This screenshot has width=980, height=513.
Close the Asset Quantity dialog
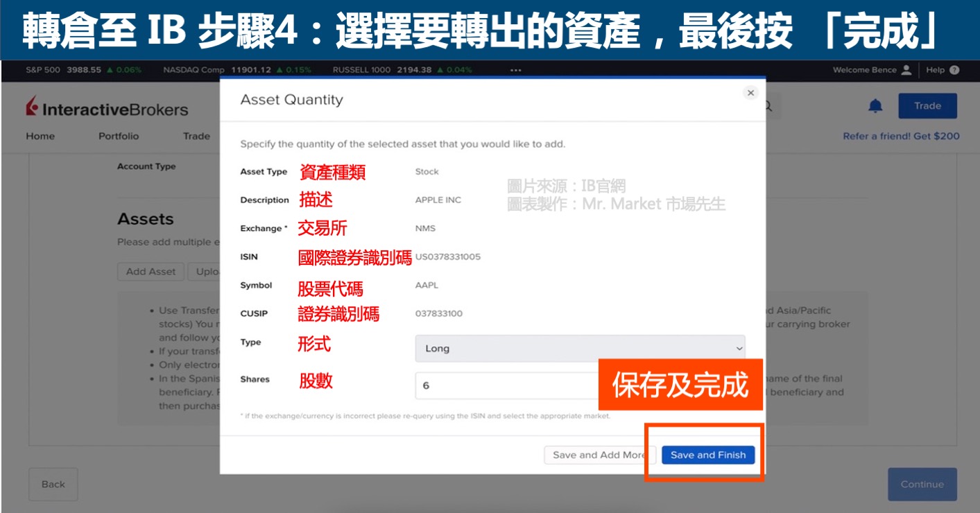(750, 93)
